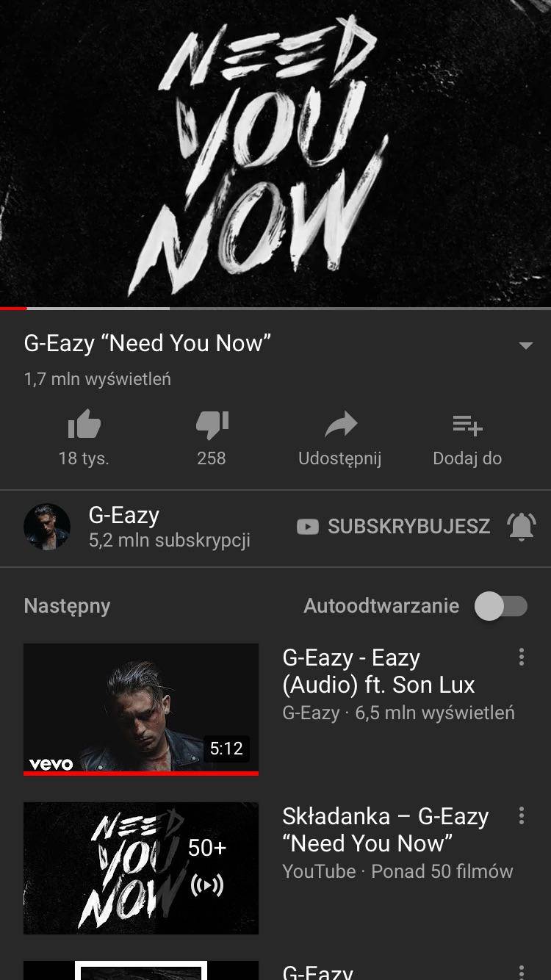This screenshot has height=980, width=551.
Task: Add video to playlist via Dodaj do
Action: (x=467, y=425)
